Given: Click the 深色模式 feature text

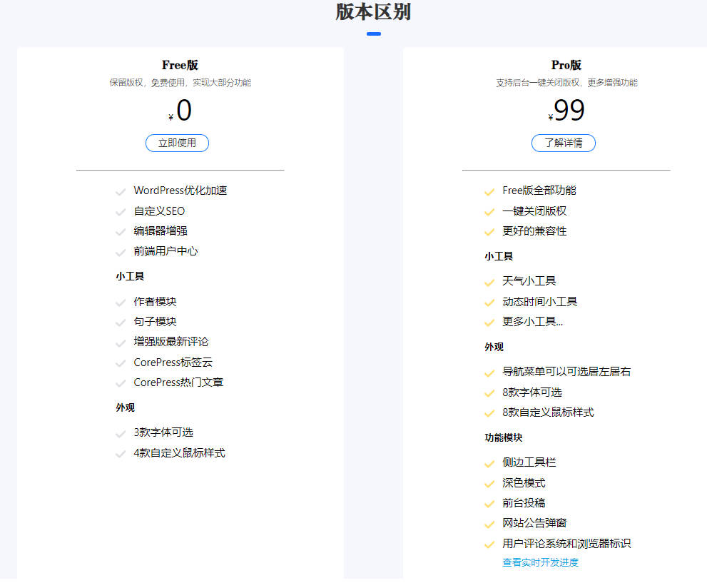Looking at the screenshot, I should [524, 483].
